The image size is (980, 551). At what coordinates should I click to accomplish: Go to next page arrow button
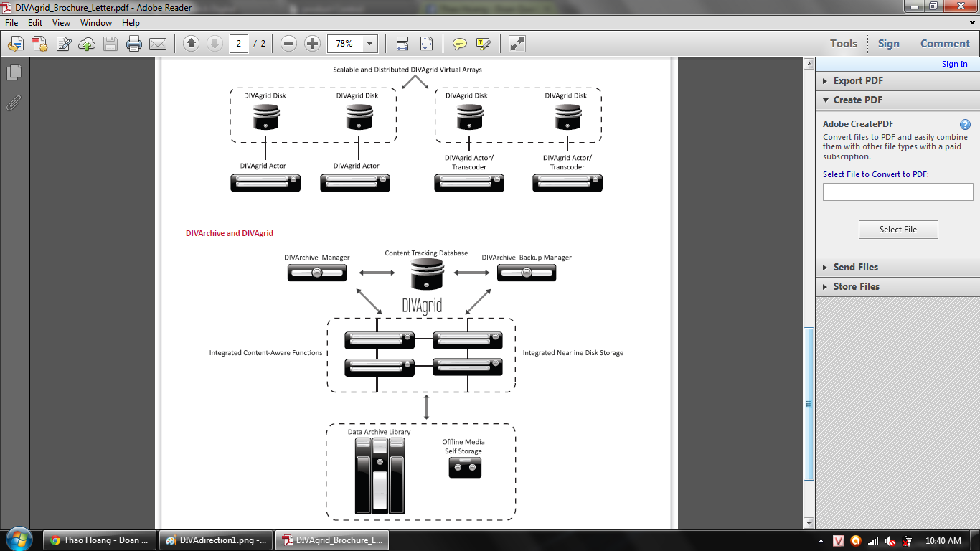(214, 44)
